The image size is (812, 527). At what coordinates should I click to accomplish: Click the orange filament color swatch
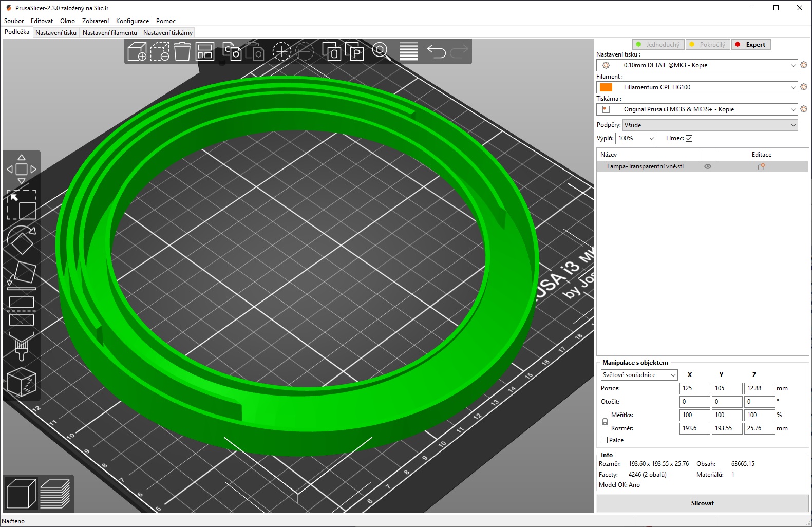click(606, 87)
